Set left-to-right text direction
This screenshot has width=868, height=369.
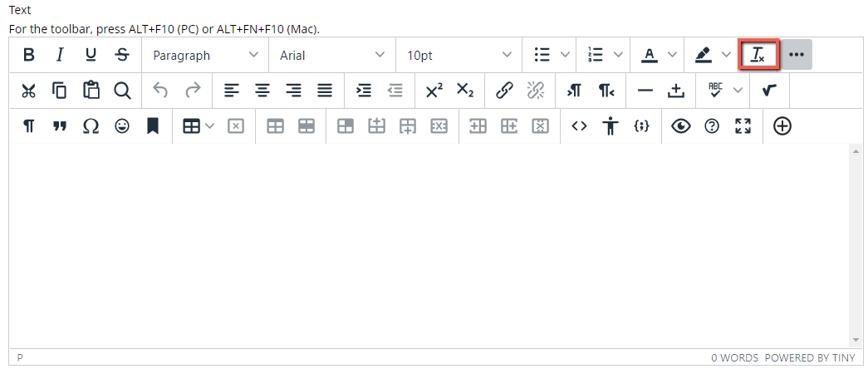(575, 91)
